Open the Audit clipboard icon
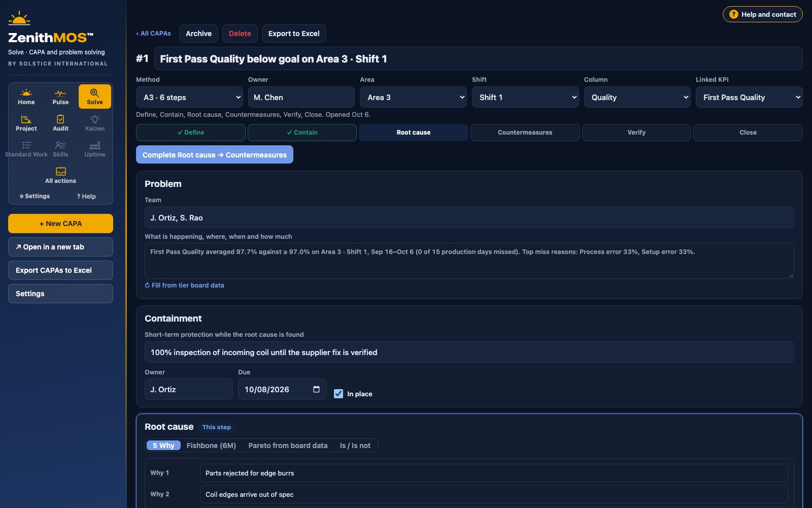The height and width of the screenshot is (508, 812). point(60,123)
